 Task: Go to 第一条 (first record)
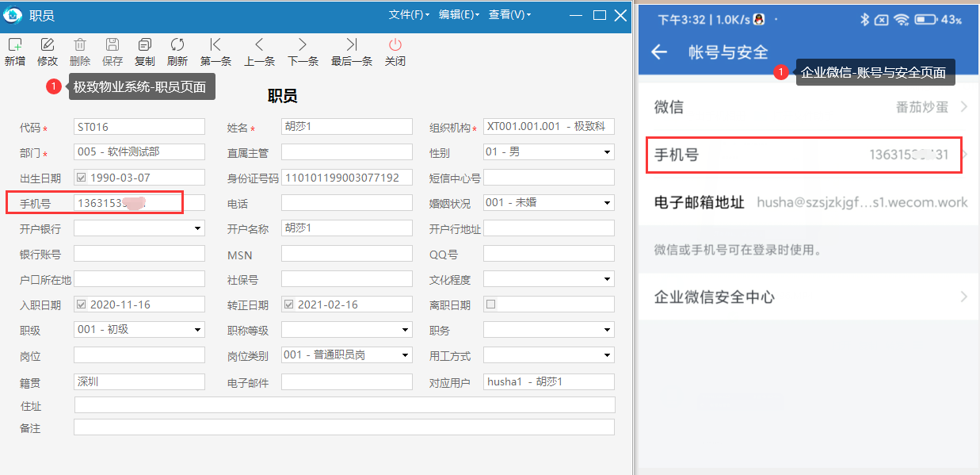215,45
